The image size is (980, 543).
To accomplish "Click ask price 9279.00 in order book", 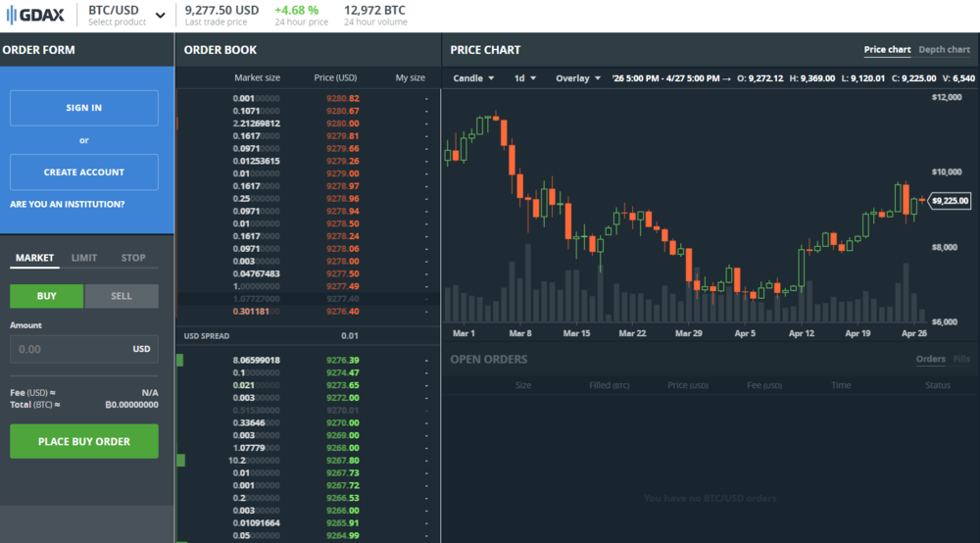I will coord(342,173).
